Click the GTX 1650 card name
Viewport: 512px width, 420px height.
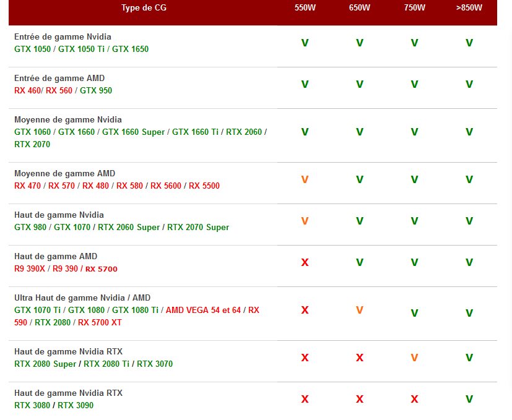[130, 49]
